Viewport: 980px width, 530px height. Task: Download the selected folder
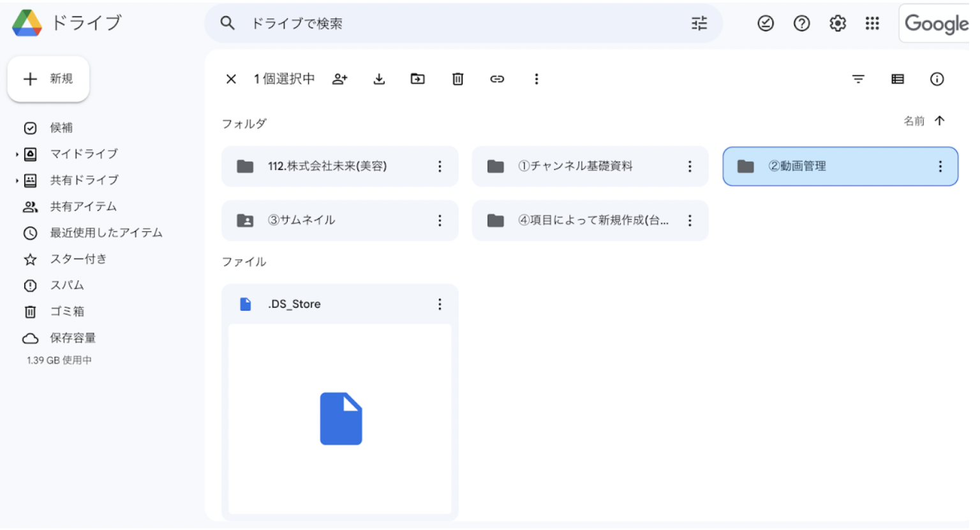coord(379,79)
